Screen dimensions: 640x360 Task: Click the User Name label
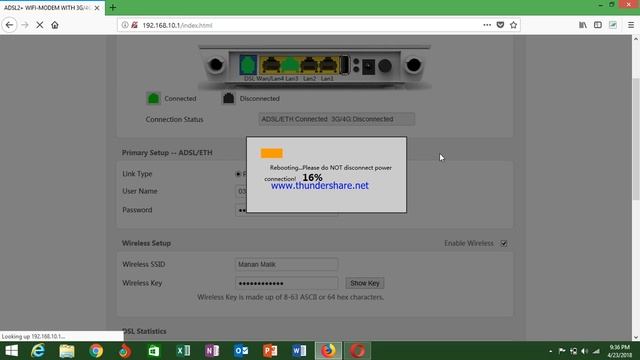click(x=140, y=191)
